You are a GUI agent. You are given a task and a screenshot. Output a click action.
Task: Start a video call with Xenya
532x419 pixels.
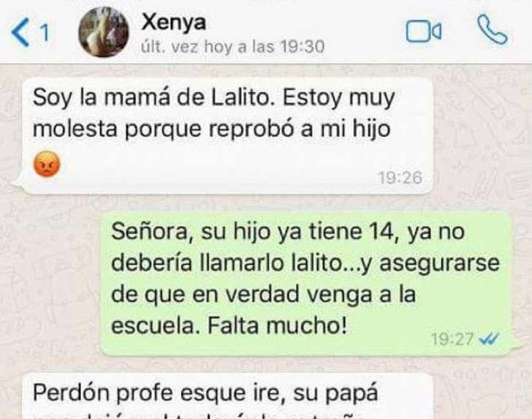[424, 31]
